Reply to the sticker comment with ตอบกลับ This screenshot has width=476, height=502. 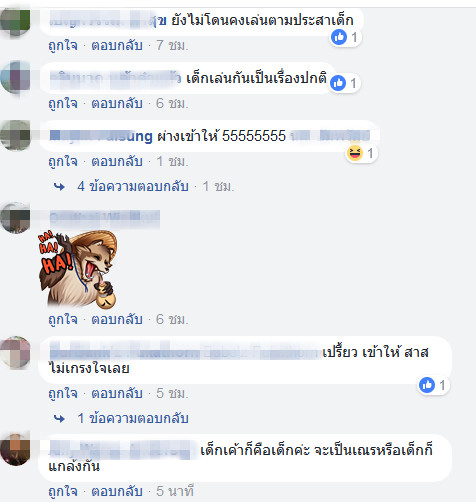(117, 319)
